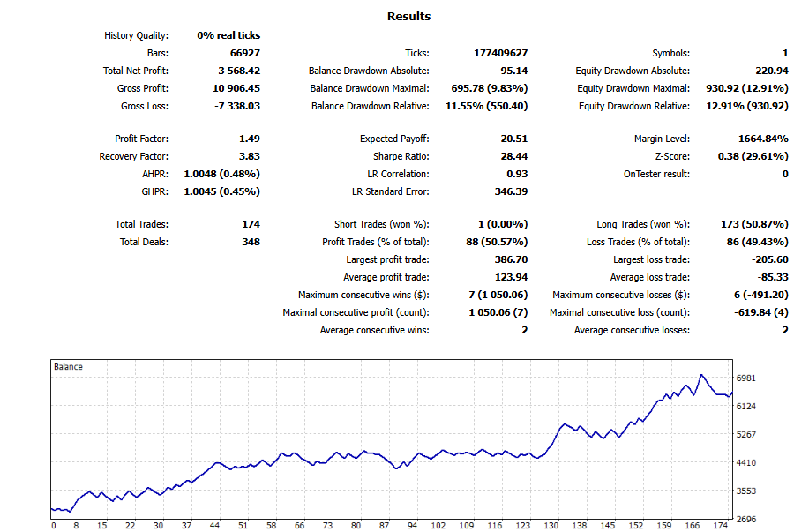The width and height of the screenshot is (809, 532).
Task: Click the Equity Drawdown Absolute value 220.94
Action: (x=771, y=71)
